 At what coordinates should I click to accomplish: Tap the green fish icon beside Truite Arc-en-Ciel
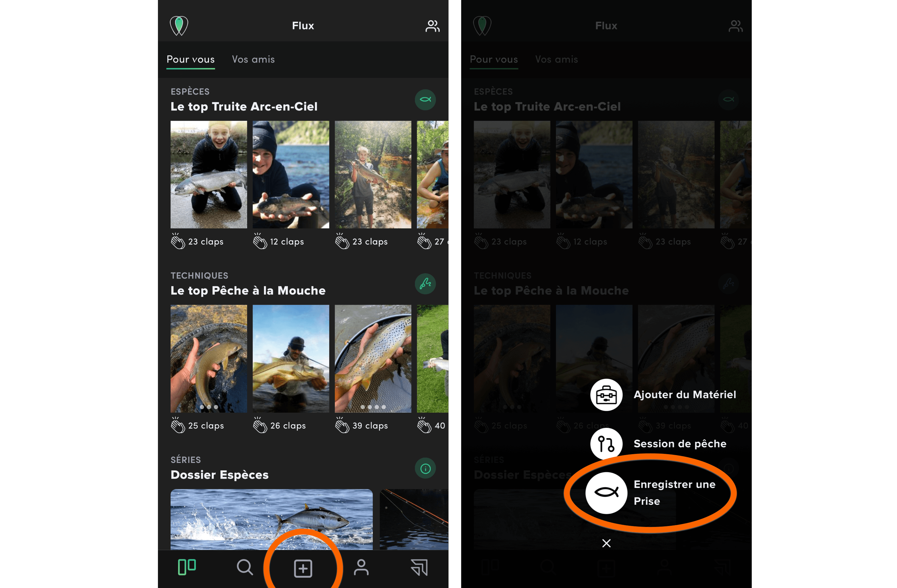tap(426, 100)
